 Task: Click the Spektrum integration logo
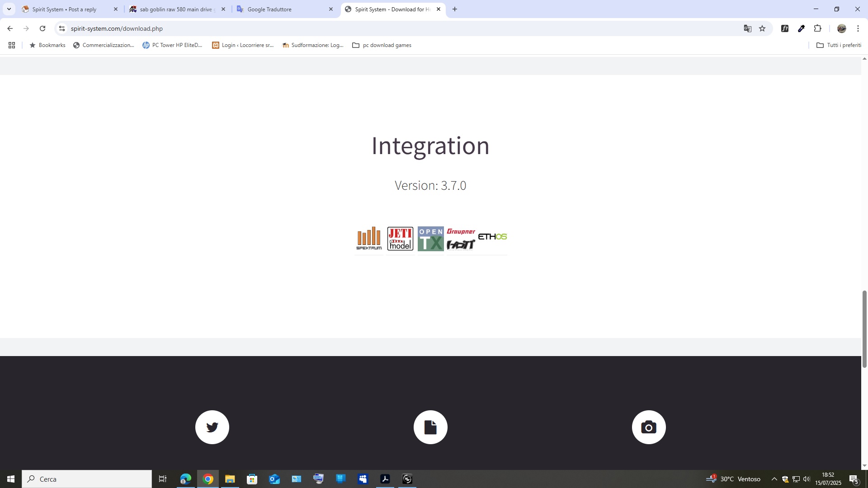pos(369,239)
